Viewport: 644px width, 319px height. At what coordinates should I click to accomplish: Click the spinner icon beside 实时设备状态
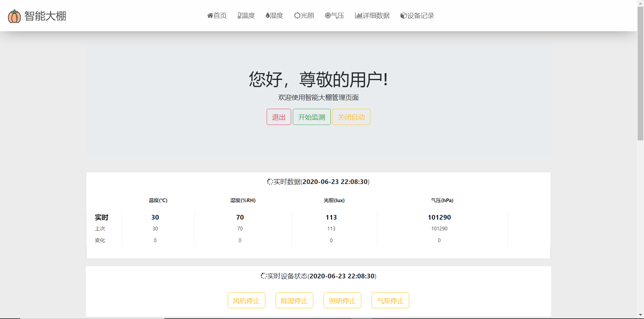tap(264, 276)
